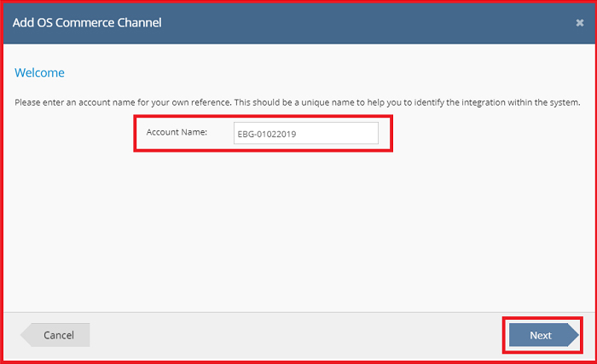
Task: Click the Next button
Action: (x=543, y=335)
